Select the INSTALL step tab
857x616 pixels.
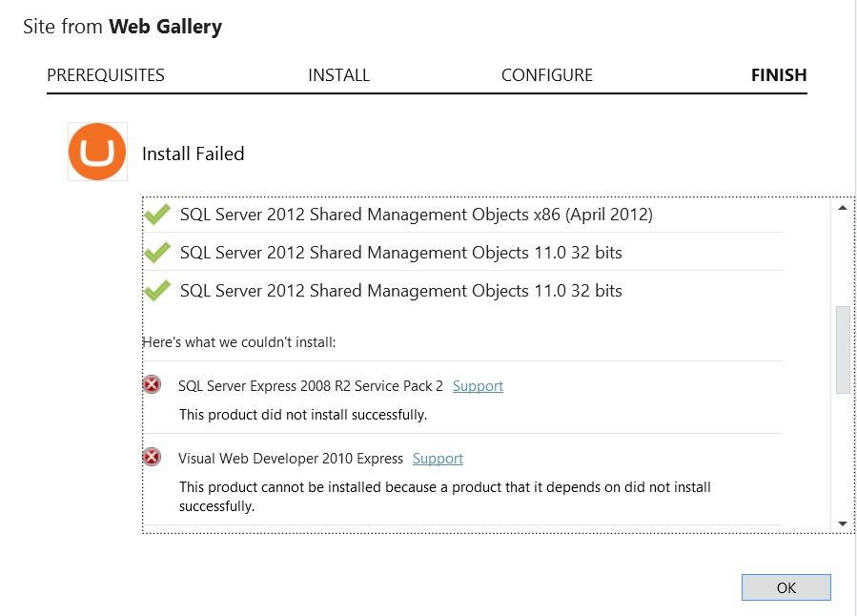338,75
